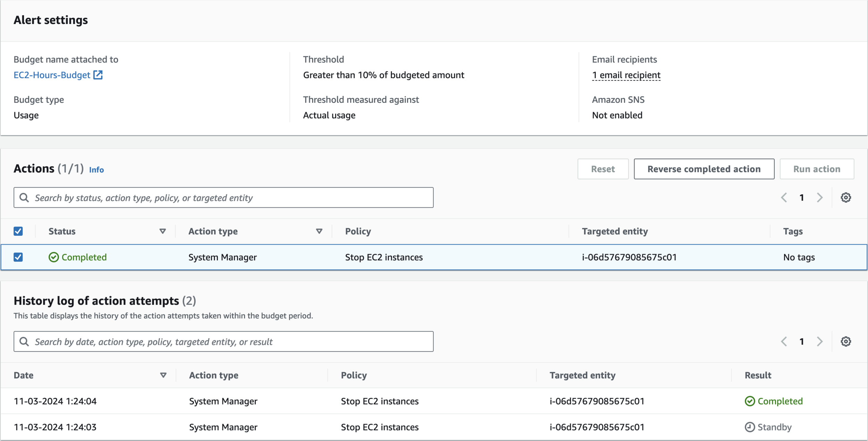Open external link icon beside EC2-Hours-Budget

98,75
